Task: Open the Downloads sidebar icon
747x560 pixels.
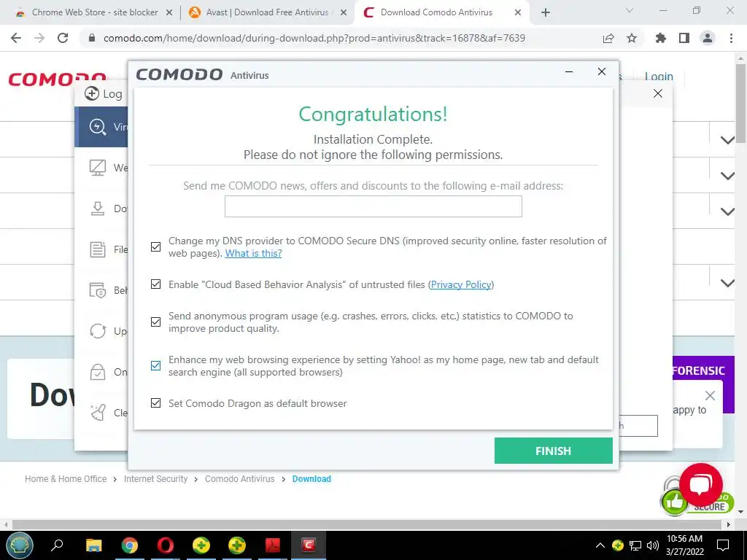Action: pyautogui.click(x=98, y=209)
